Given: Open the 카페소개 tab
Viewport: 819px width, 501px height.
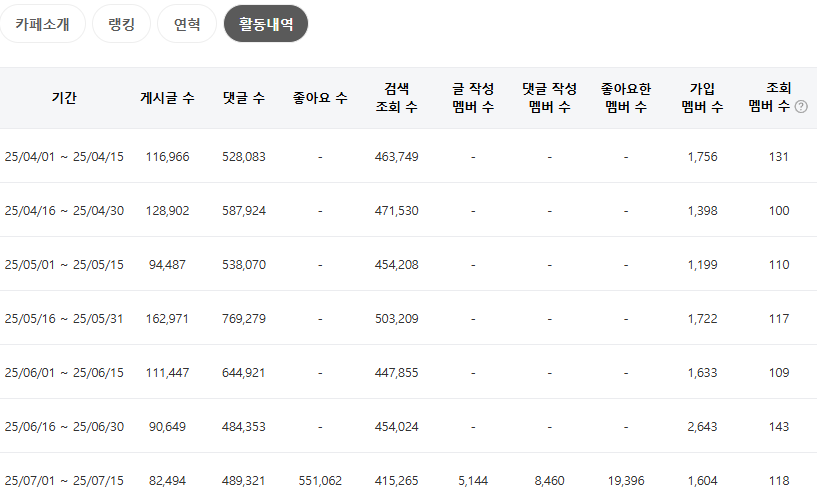Looking at the screenshot, I should coord(42,24).
